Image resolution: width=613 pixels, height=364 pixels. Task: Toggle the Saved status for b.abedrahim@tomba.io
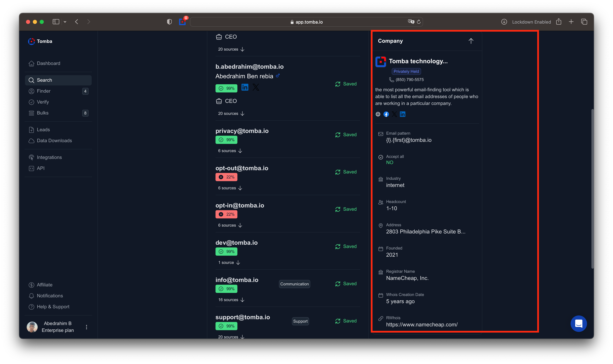[x=346, y=84]
